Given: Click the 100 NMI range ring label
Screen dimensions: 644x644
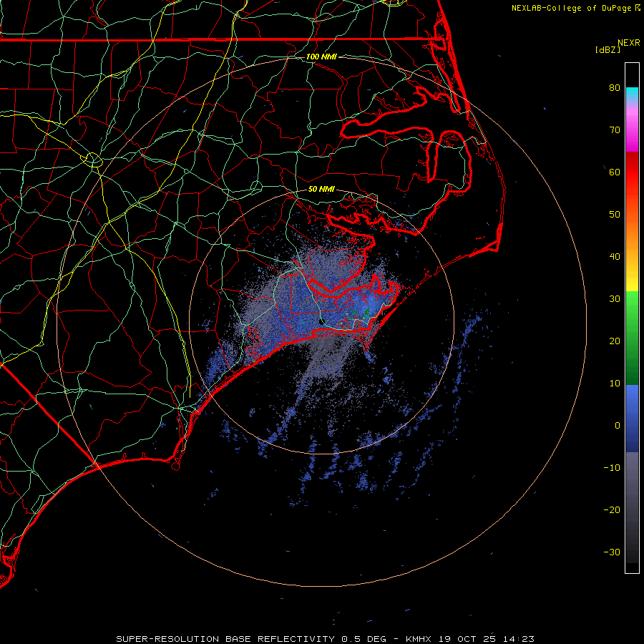Looking at the screenshot, I should point(321,57).
